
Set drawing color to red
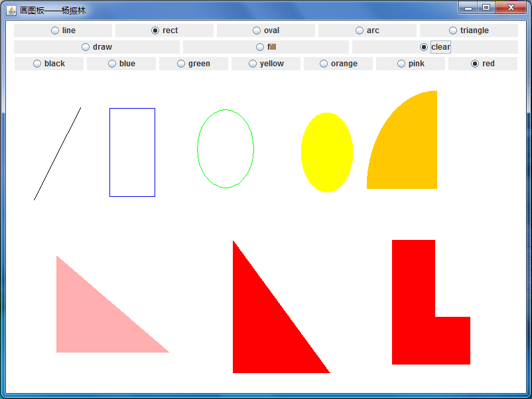point(483,64)
